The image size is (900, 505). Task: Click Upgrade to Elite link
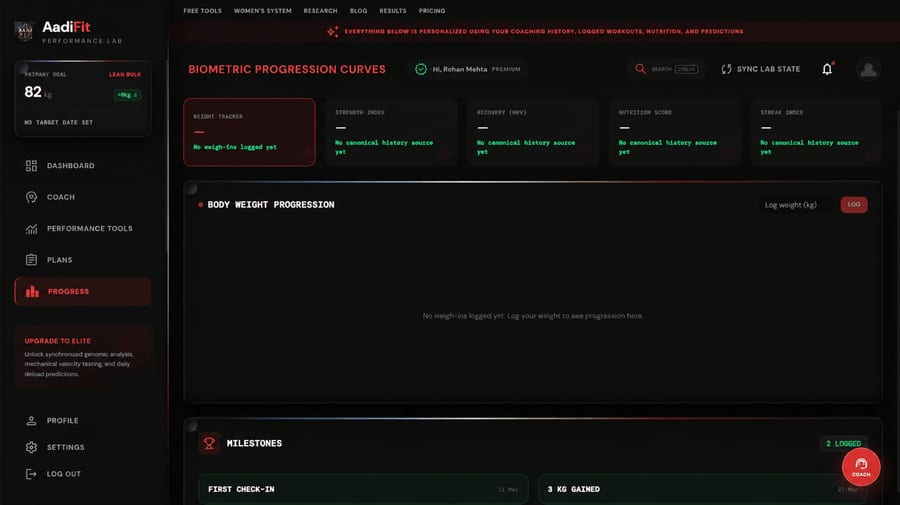click(57, 341)
